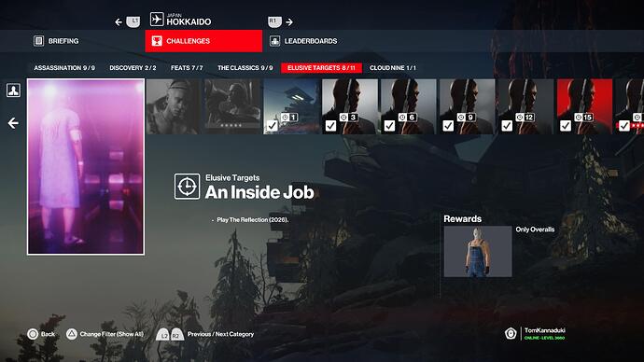The width and height of the screenshot is (644, 362).
Task: Click the clock icon on tile 6
Action: point(402,118)
